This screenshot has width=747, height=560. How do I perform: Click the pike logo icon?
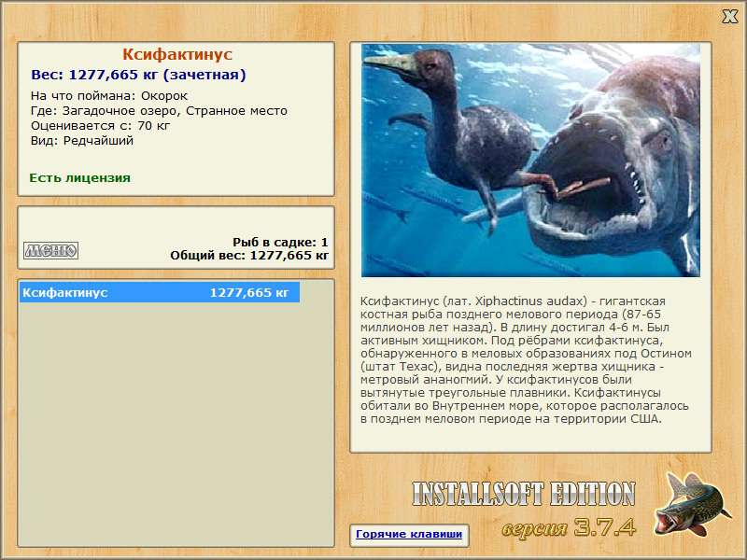[693, 505]
